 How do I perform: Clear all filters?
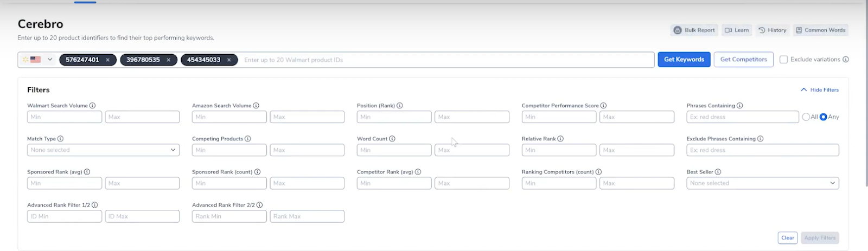click(788, 238)
